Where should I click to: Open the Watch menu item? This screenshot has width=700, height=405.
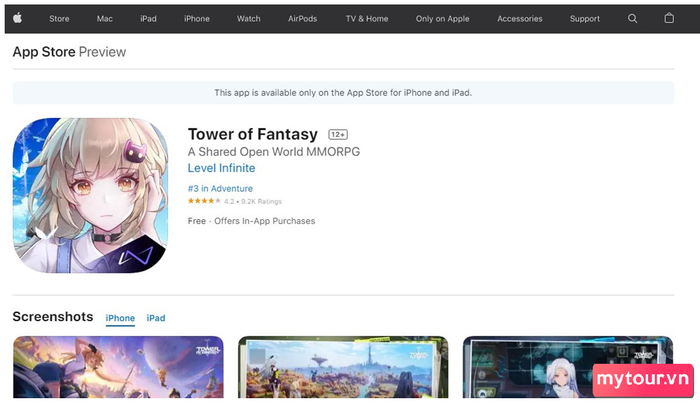(249, 19)
